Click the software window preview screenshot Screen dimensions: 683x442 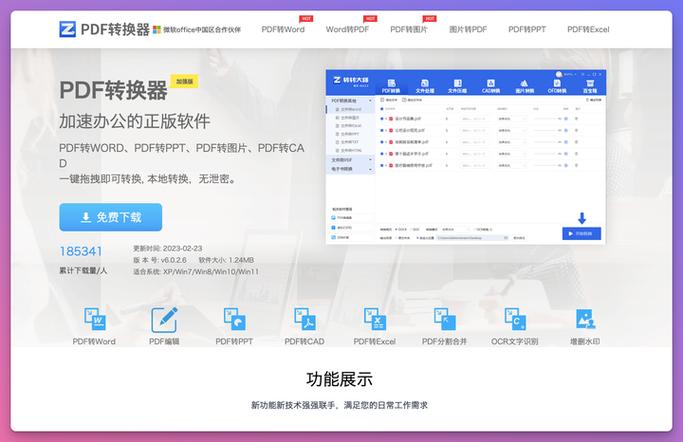pyautogui.click(x=466, y=156)
